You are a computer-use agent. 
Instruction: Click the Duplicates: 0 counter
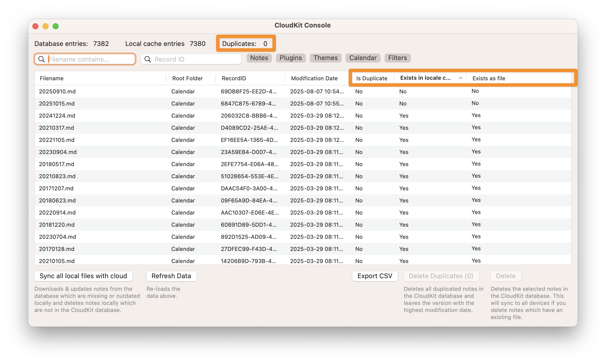(245, 44)
